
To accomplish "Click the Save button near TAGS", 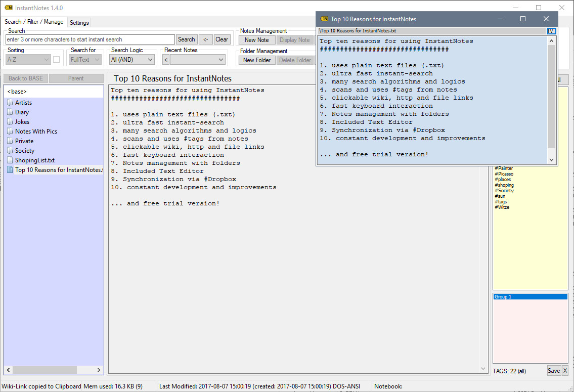I will point(553,371).
